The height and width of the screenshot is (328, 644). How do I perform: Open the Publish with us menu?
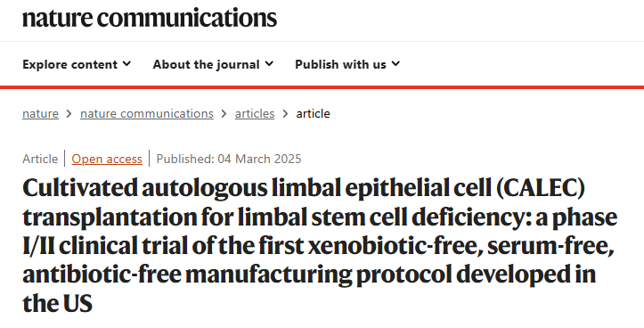(347, 64)
